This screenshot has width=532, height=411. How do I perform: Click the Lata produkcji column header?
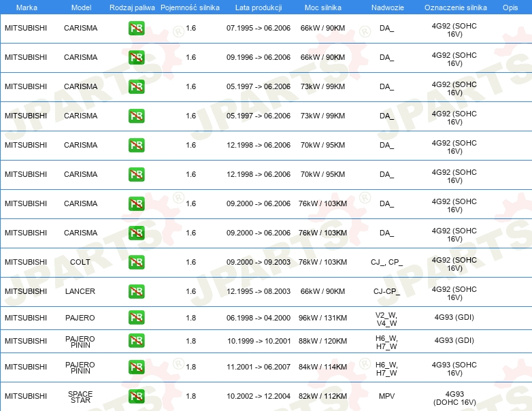point(259,7)
